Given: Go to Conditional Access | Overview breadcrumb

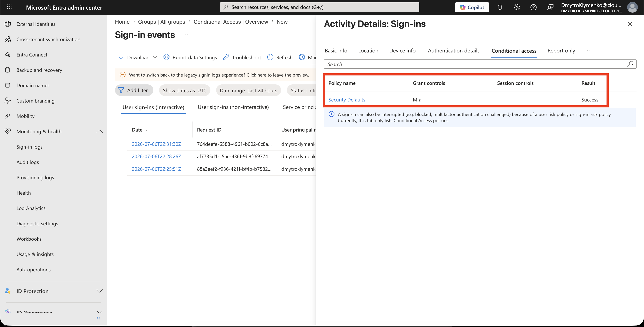Looking at the screenshot, I should 231,22.
